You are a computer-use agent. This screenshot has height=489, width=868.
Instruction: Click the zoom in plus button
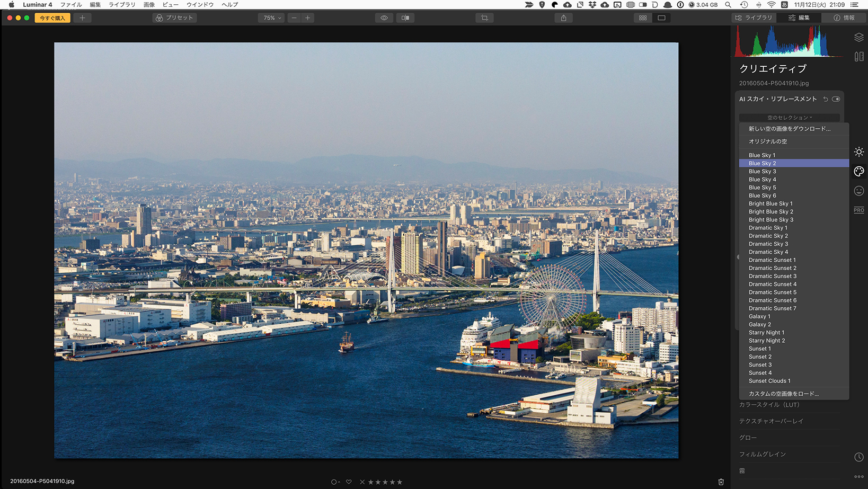point(308,18)
